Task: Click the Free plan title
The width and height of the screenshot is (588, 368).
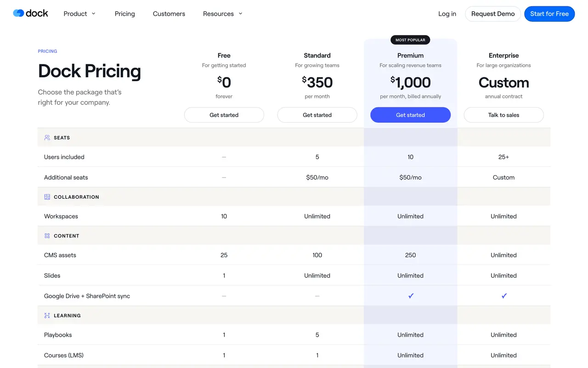Action: 224,55
